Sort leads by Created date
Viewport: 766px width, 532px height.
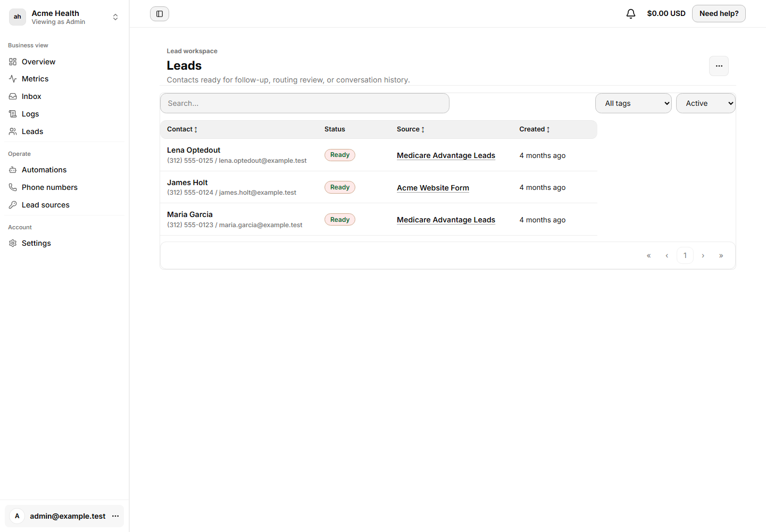[534, 129]
